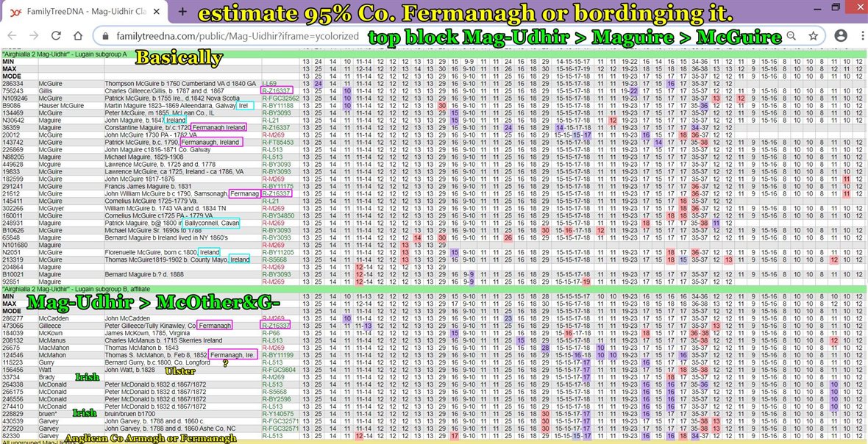Click the browser back arrow
Screen dimensions: 868x444
tap(13, 36)
